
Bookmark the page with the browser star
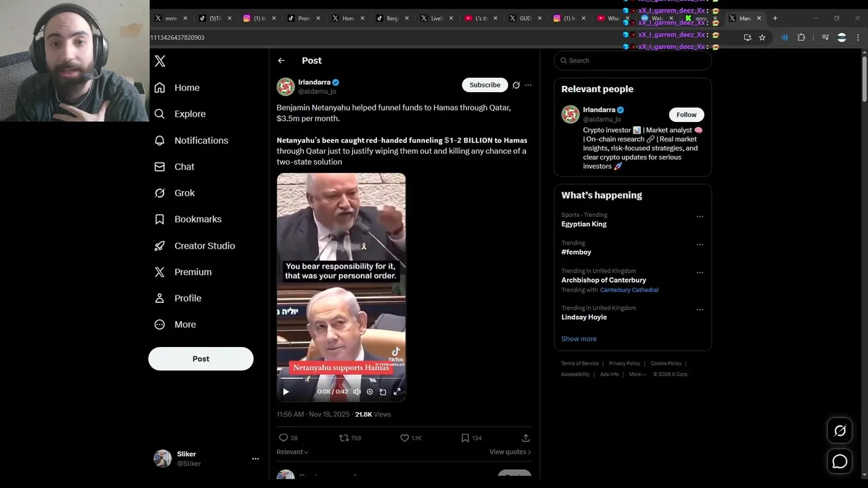point(762,37)
